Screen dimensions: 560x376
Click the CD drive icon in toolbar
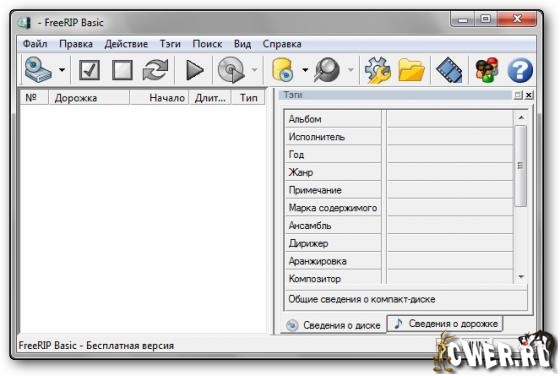(x=38, y=70)
